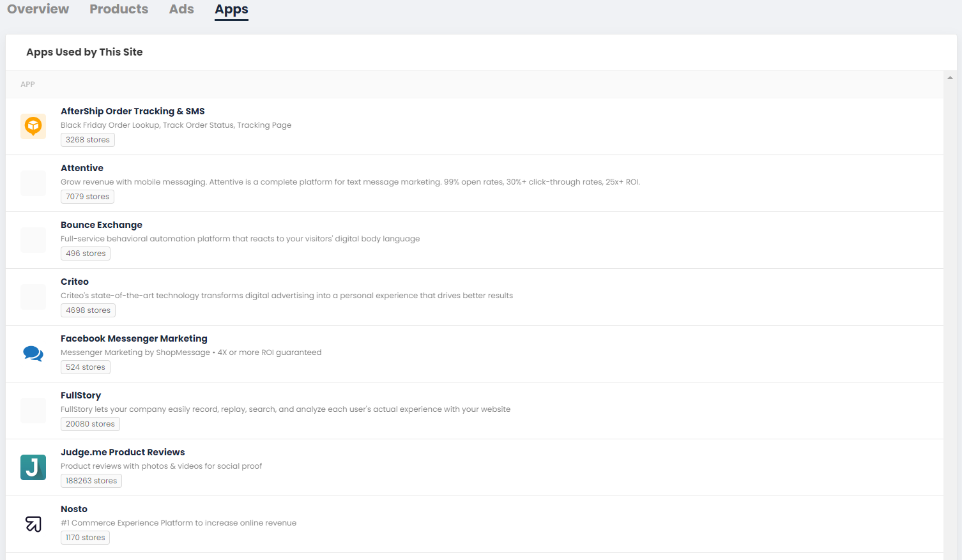Click the Judge.me green J icon

(33, 467)
